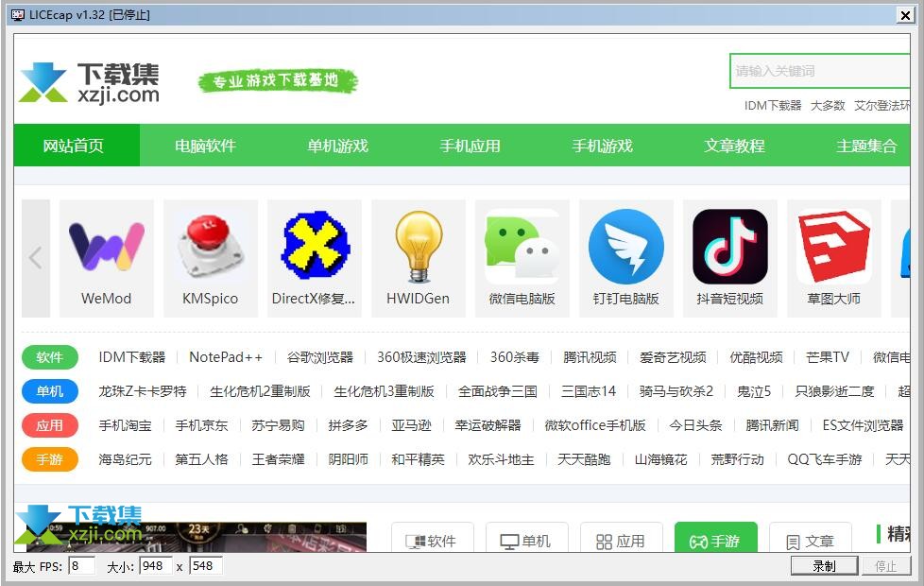924x586 pixels.
Task: Open the NotePad++ software link
Action: point(226,357)
